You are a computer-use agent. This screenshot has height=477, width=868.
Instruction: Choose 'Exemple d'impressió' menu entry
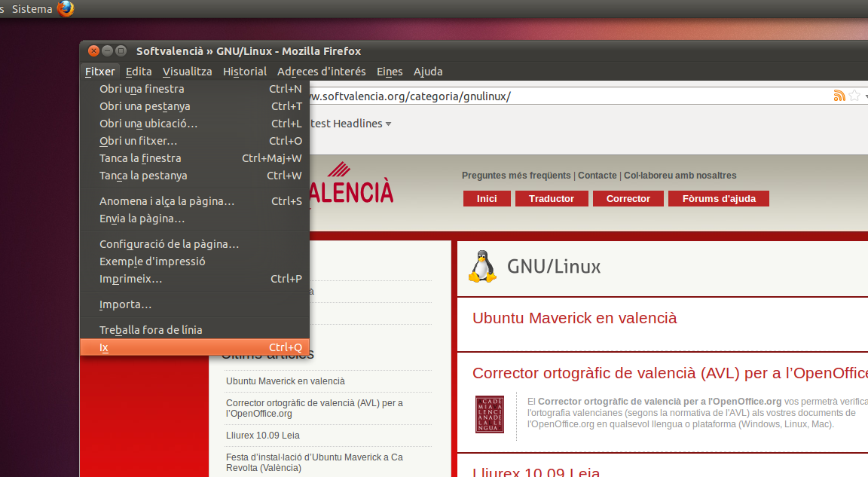tap(195, 261)
